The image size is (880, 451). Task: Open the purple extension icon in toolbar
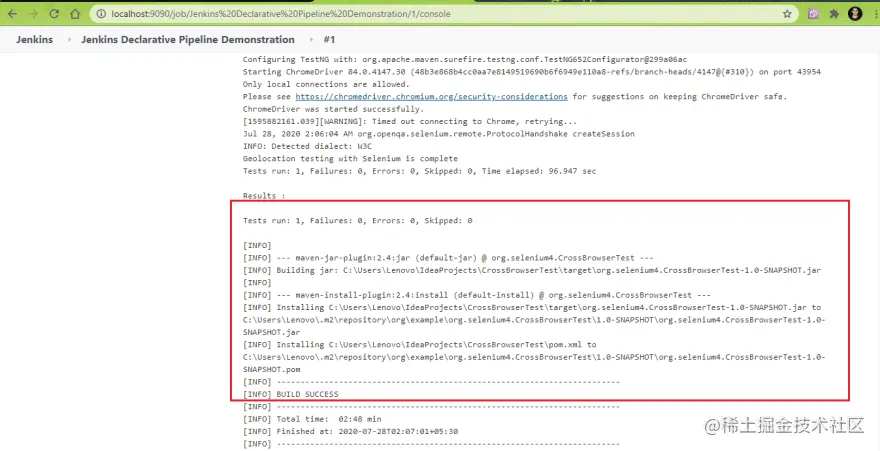[x=813, y=14]
